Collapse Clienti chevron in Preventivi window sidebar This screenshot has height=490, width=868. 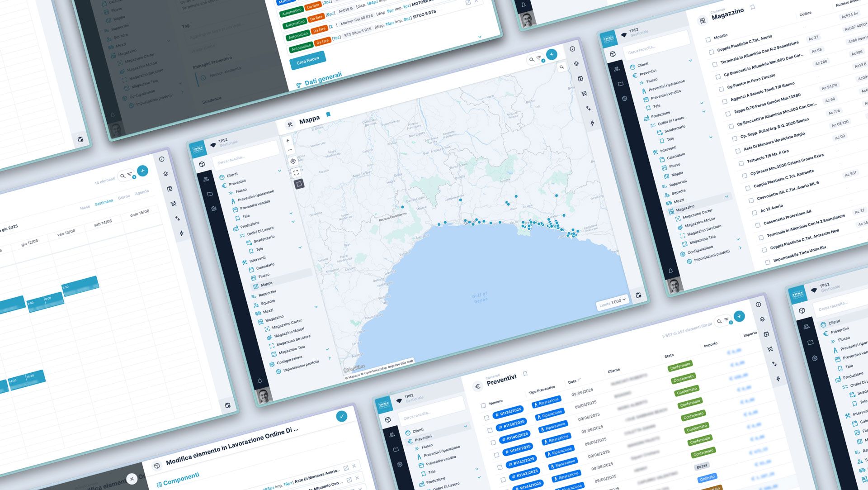[466, 426]
